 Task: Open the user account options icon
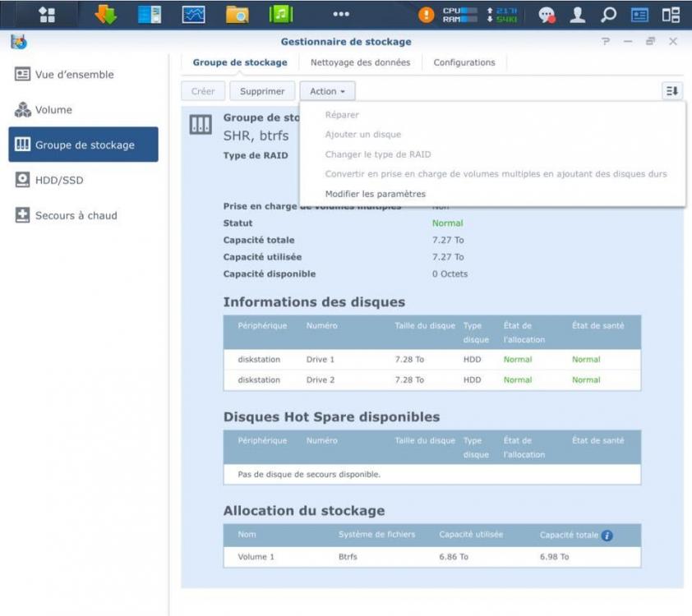tap(578, 15)
